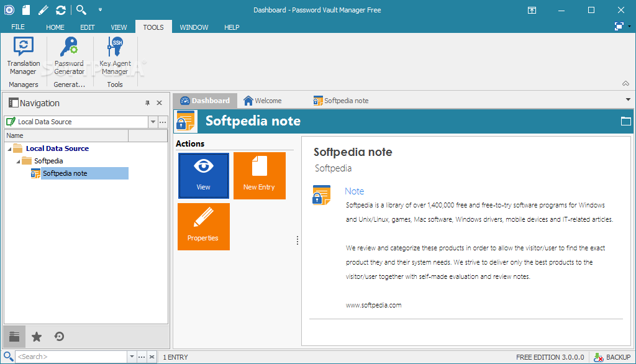636x364 pixels.
Task: Click the note lock icon beside Note
Action: 322,195
